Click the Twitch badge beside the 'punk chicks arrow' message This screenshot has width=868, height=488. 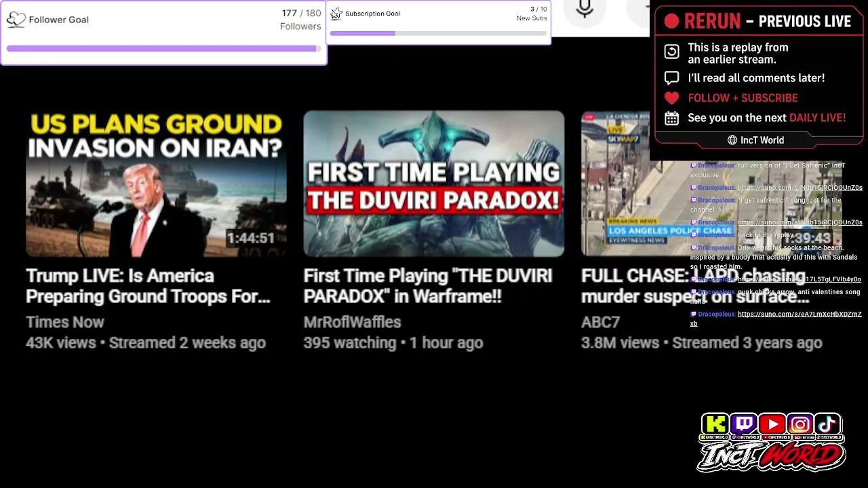click(x=694, y=292)
